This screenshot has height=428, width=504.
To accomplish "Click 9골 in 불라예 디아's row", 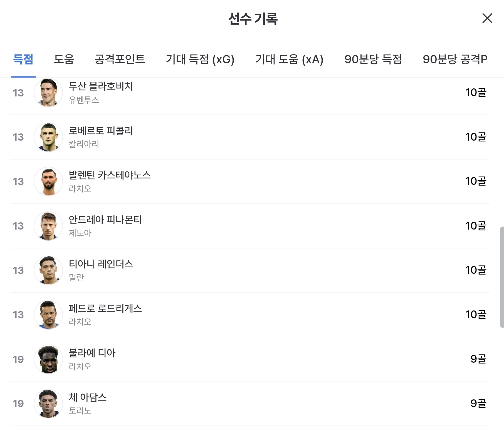I will [478, 359].
